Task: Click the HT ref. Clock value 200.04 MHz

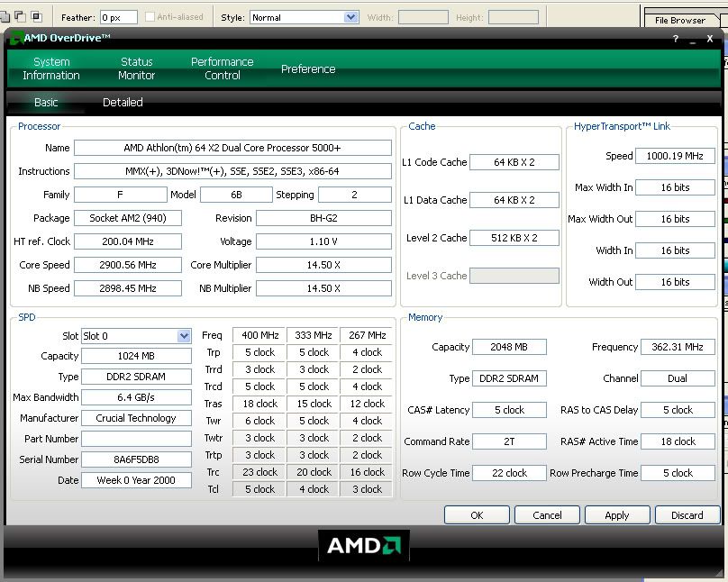Action: click(x=128, y=241)
